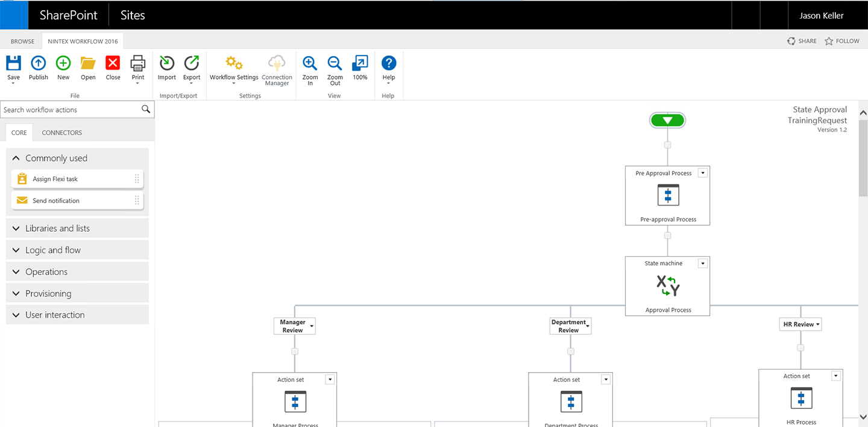868x427 pixels.
Task: Switch to the CONNECTORS actions tab
Action: pos(61,133)
